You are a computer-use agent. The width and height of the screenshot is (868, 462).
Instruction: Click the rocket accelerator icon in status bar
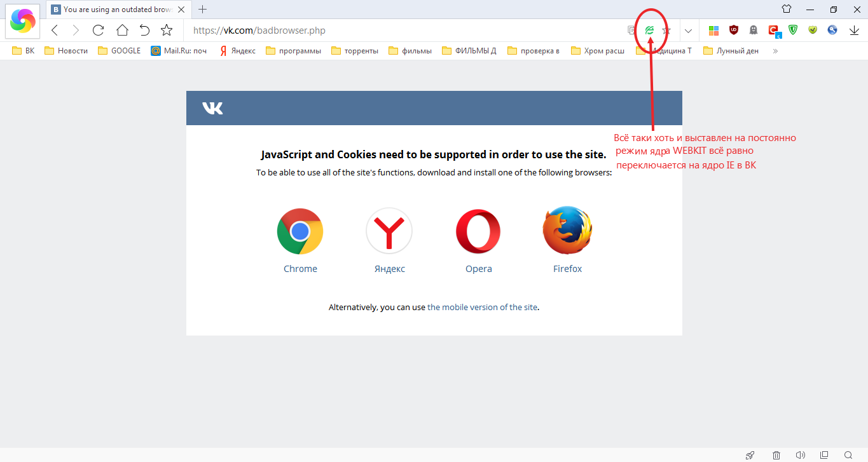point(750,455)
